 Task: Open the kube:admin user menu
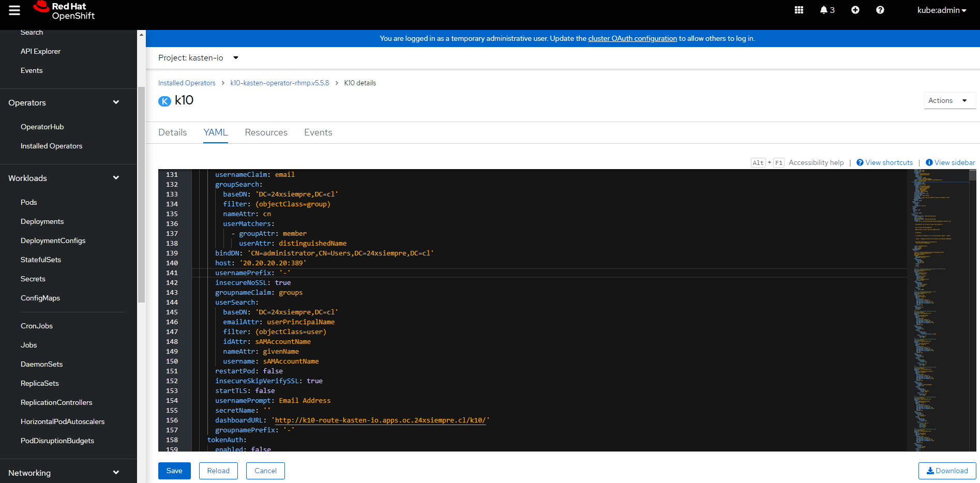click(941, 10)
